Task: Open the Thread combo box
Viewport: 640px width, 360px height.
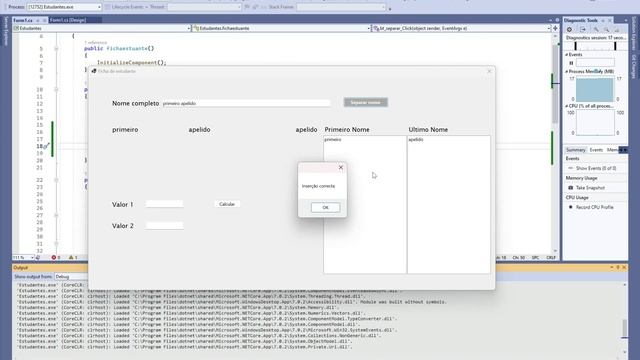Action: coord(204,7)
